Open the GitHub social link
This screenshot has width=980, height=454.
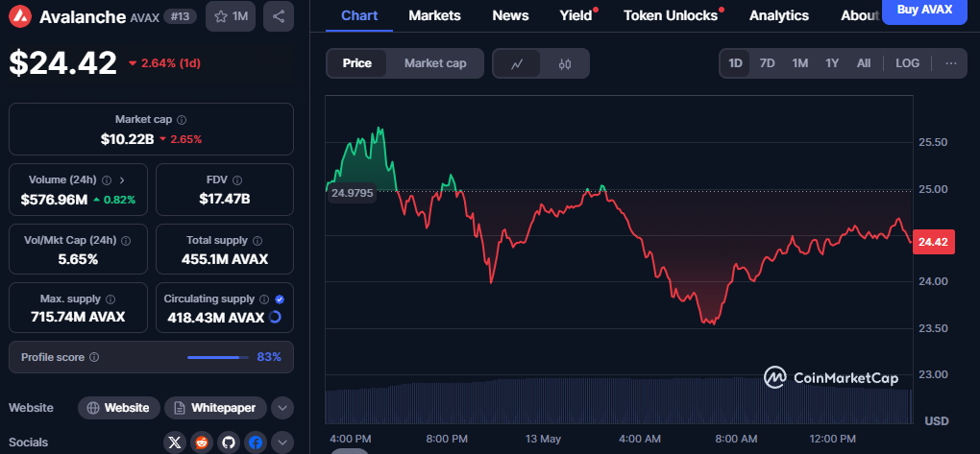click(228, 442)
